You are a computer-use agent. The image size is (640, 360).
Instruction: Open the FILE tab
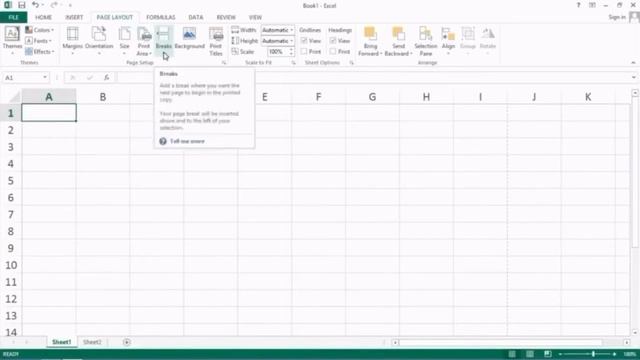[x=13, y=17]
